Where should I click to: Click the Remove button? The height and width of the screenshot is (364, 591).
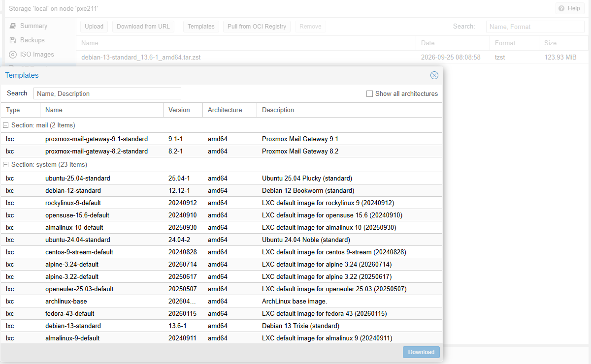(310, 27)
